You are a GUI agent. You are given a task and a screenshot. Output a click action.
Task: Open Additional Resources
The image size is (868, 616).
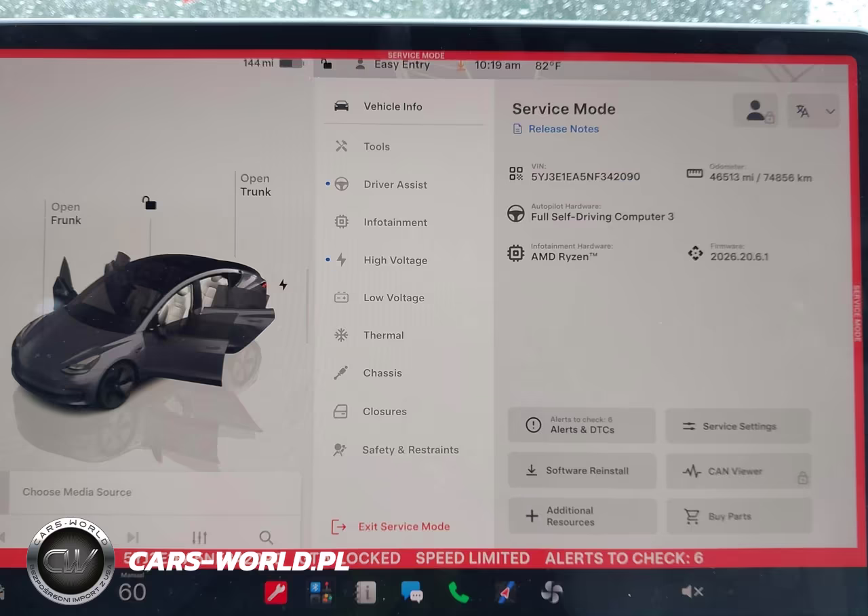(583, 516)
